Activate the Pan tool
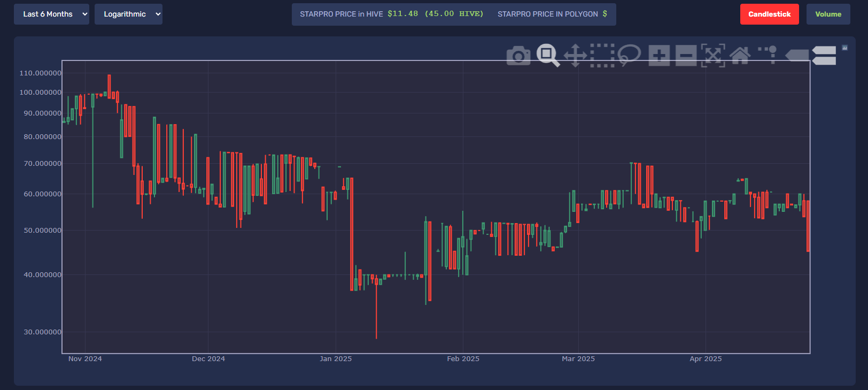 click(576, 56)
